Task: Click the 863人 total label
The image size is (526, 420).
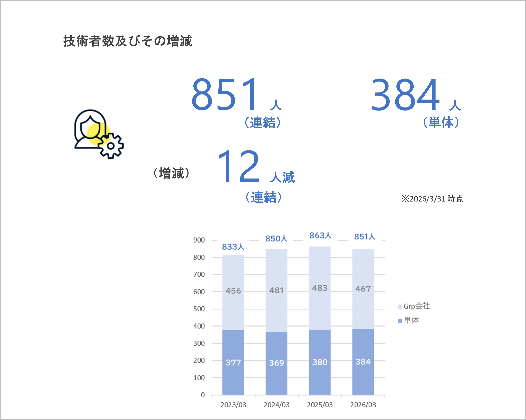Action: 320,235
